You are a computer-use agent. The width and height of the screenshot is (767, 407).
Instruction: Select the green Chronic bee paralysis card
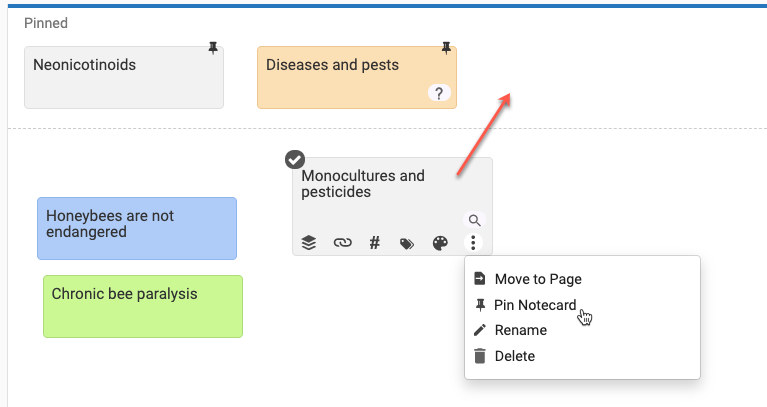[142, 306]
